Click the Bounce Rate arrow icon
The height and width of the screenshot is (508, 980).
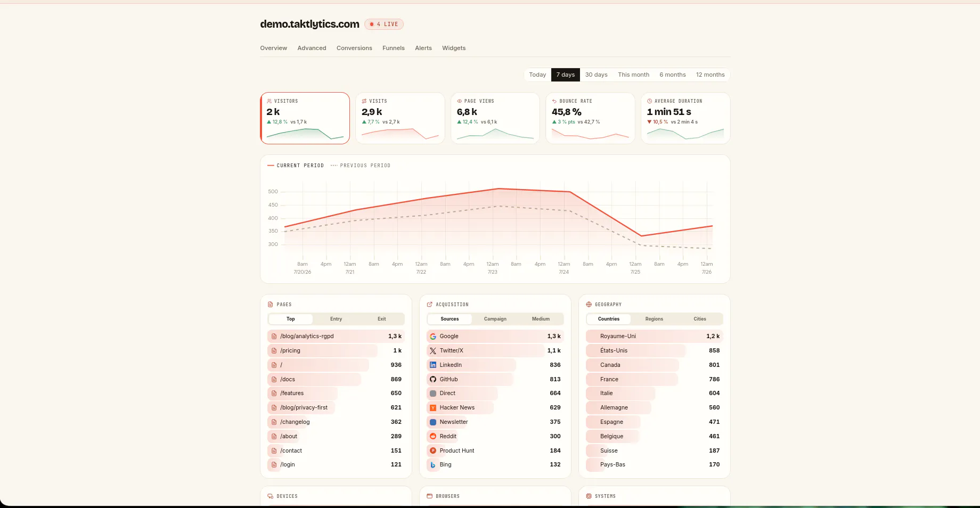(554, 101)
